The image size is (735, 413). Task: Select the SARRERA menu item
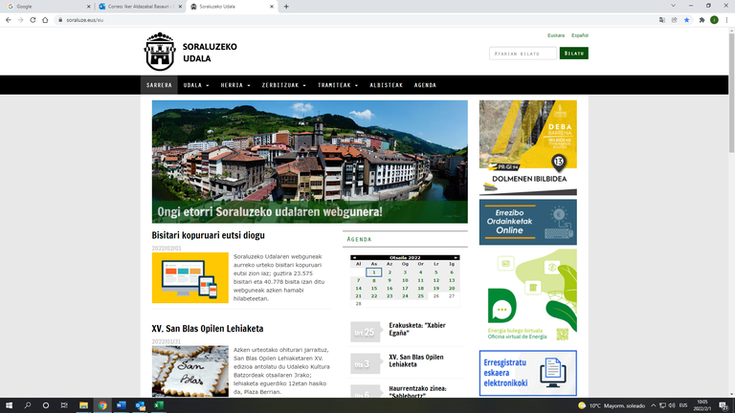(159, 85)
